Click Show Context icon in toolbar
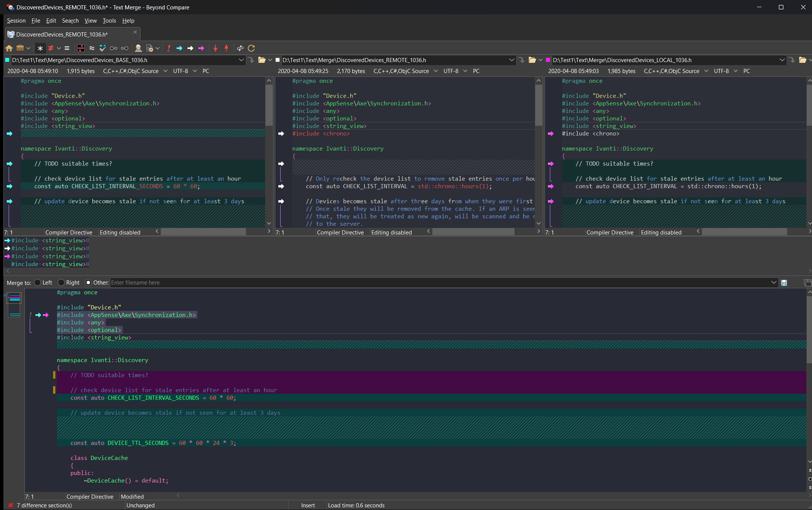This screenshot has width=812, height=510. [x=81, y=48]
